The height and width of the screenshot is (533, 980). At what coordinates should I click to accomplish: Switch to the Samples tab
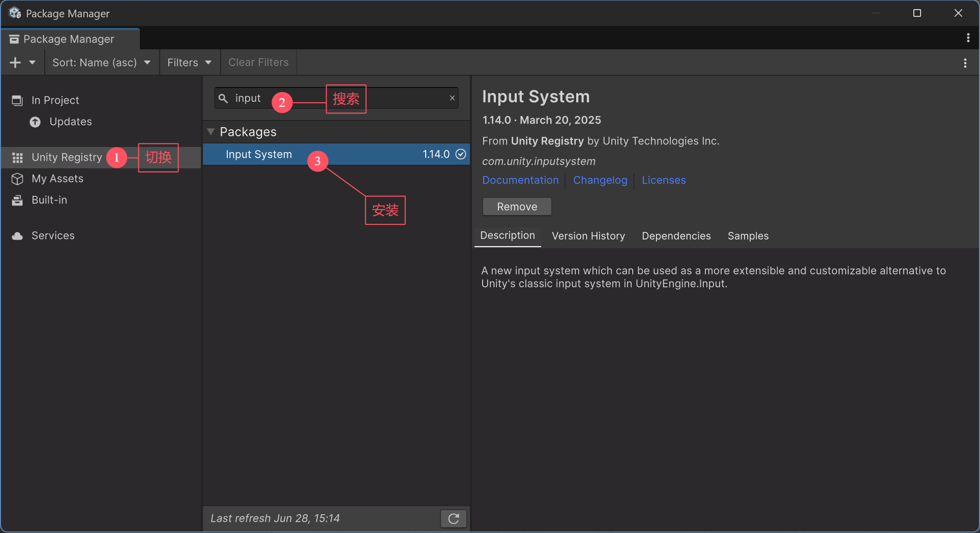point(748,236)
